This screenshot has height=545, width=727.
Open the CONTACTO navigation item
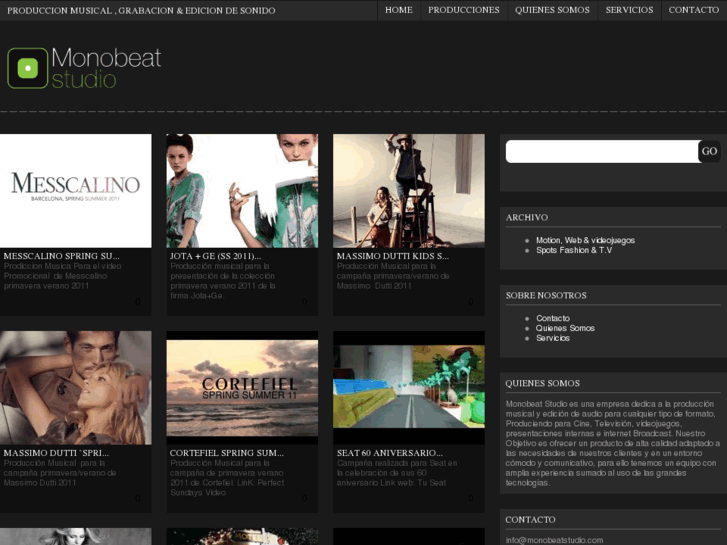pyautogui.click(x=694, y=10)
